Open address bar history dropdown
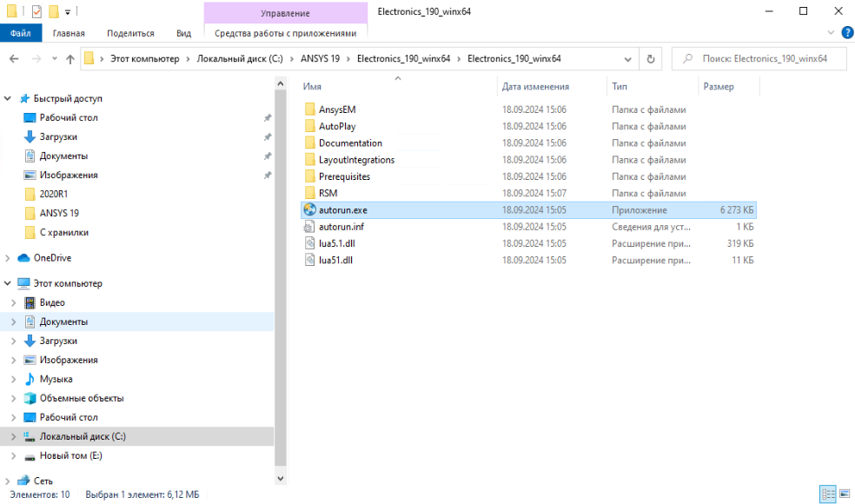This screenshot has width=855, height=504. [627, 59]
